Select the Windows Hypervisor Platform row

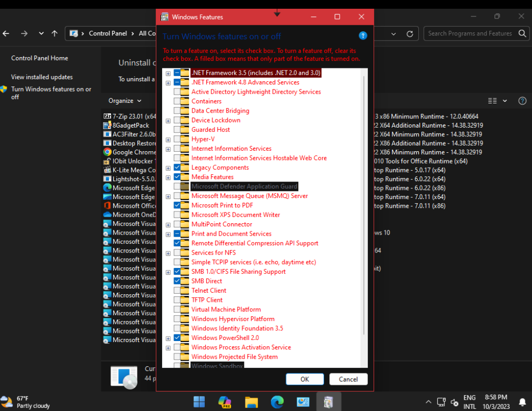pyautogui.click(x=233, y=319)
